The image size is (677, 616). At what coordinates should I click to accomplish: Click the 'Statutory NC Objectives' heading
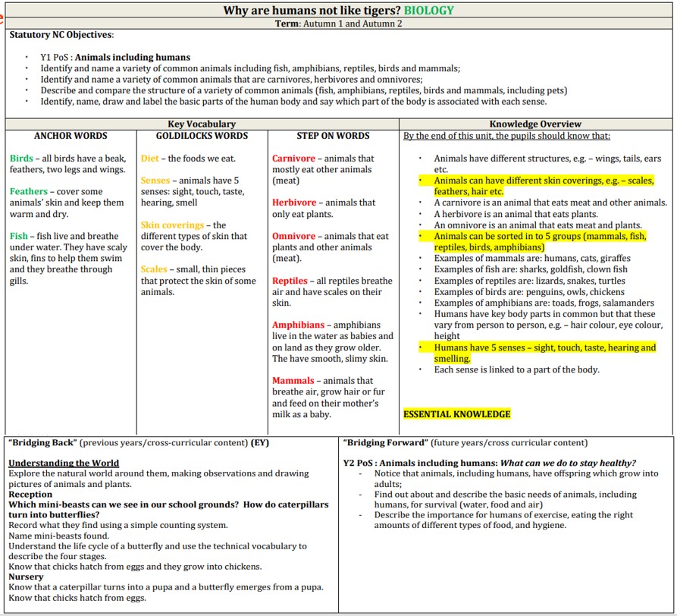[x=61, y=35]
